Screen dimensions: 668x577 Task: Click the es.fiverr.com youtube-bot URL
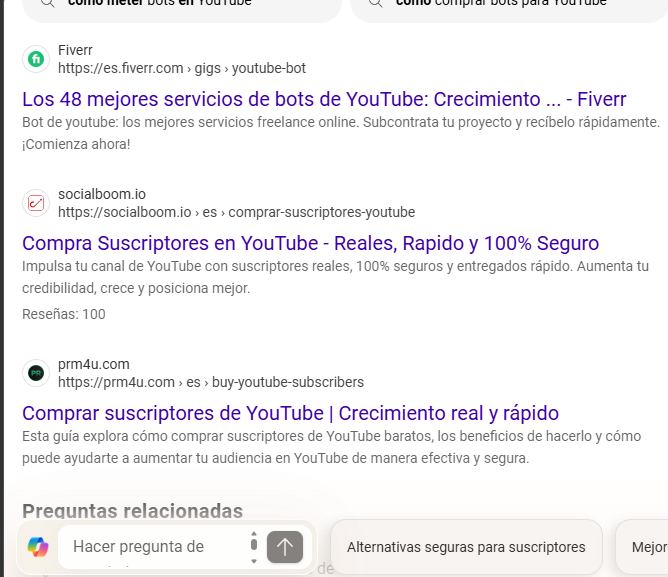(x=182, y=68)
